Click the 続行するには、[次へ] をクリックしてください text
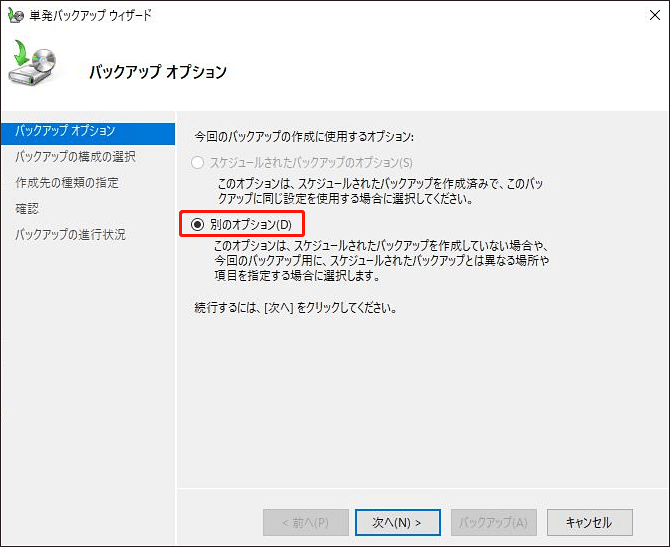 tap(296, 308)
